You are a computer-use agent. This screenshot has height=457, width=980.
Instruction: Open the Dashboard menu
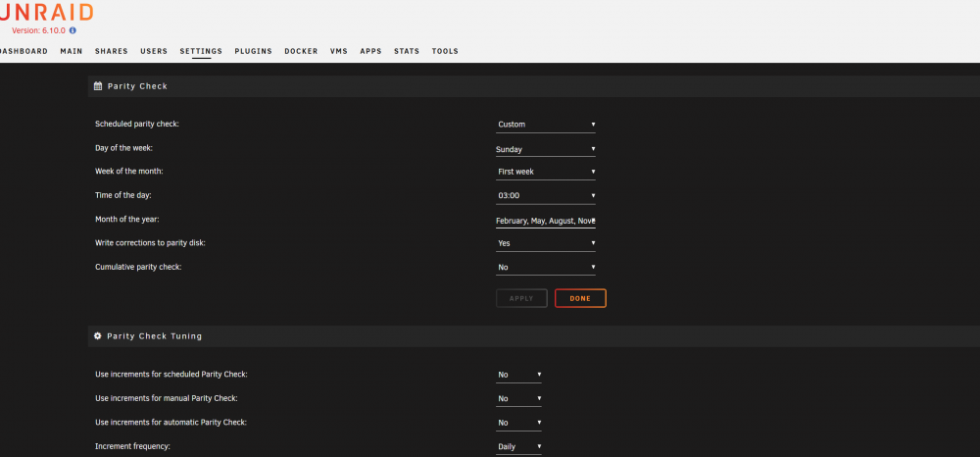tap(24, 51)
